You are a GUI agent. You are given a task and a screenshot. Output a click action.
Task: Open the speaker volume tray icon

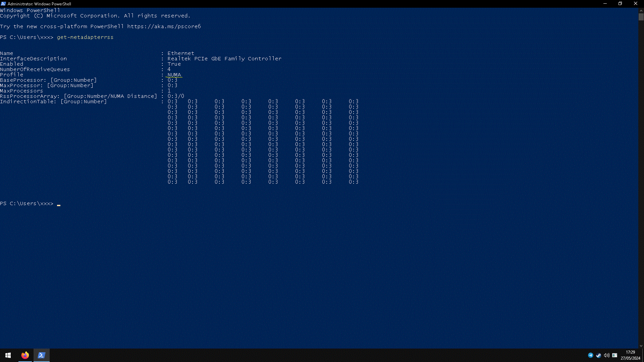[607, 355]
